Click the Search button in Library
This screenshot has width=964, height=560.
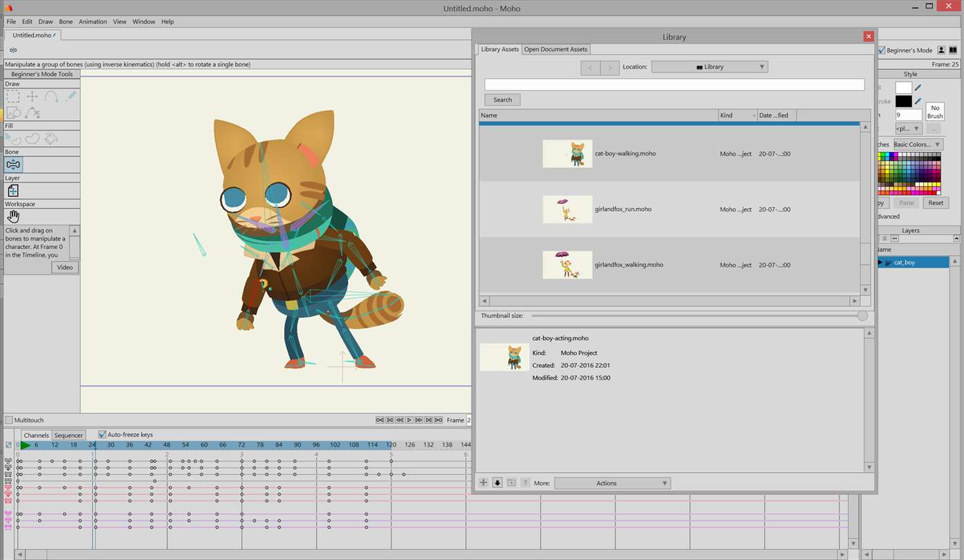point(502,100)
